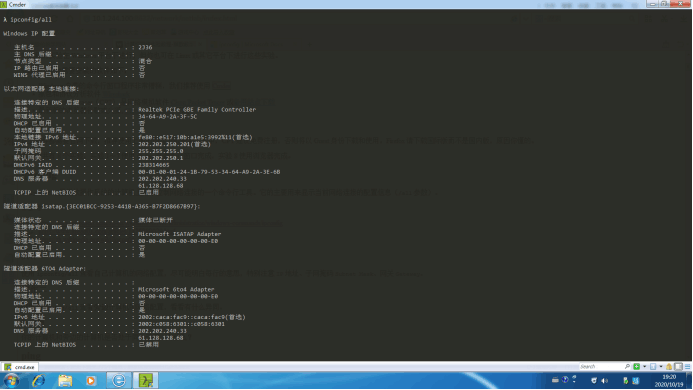This screenshot has width=693, height=390.
Task: Click the Microsoft ISATAP Adapter text
Action: [179, 234]
